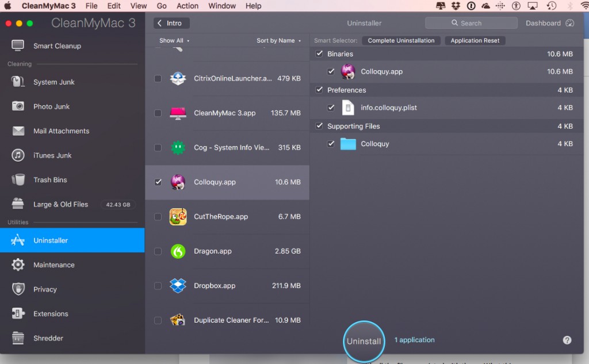Select the Duplicate Cleaner For... row name

(x=231, y=320)
